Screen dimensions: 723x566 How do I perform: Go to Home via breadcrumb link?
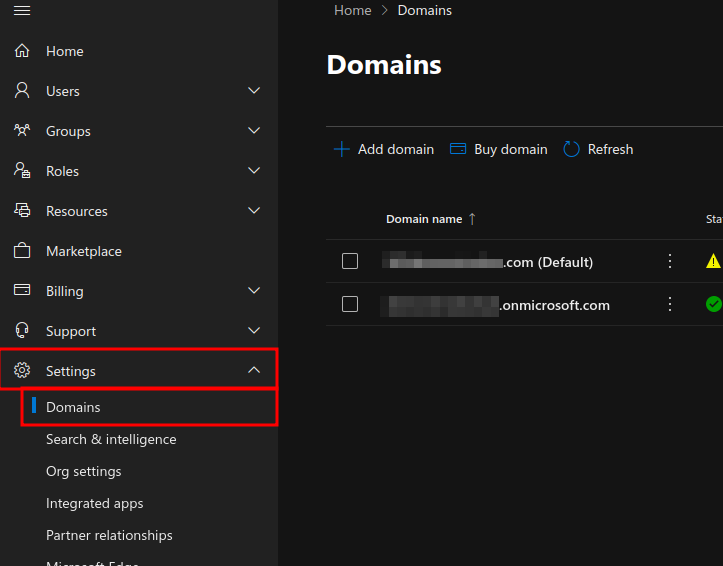(352, 10)
